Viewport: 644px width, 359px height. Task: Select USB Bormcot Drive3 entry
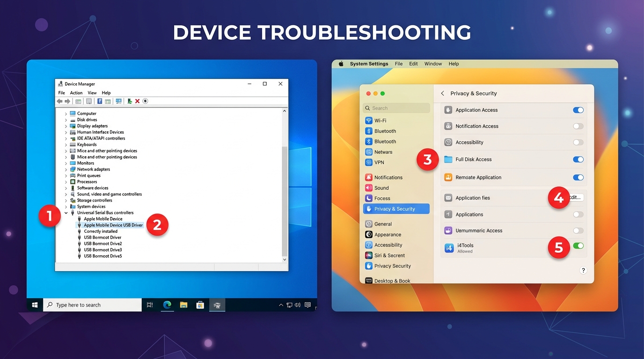pyautogui.click(x=103, y=250)
